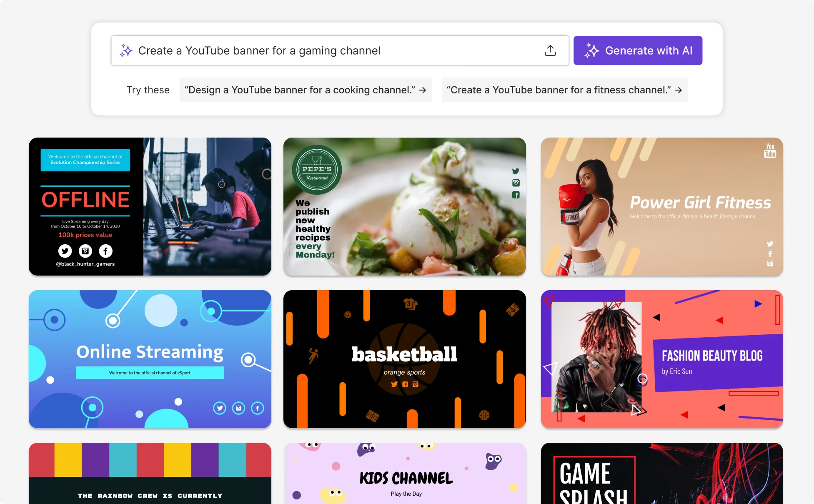Open Game Splash banner template

click(x=662, y=473)
